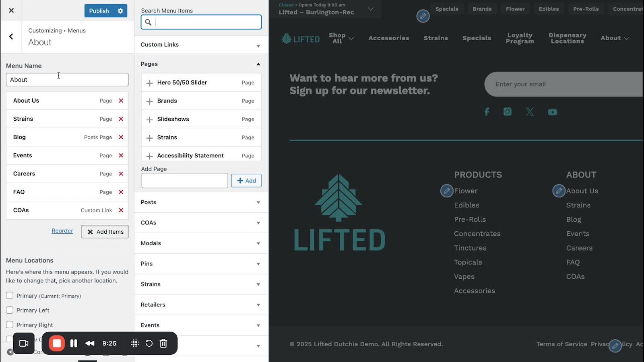Edit footer About Us menu pencil shortcut
Image resolution: width=644 pixels, height=362 pixels.
coord(559,191)
